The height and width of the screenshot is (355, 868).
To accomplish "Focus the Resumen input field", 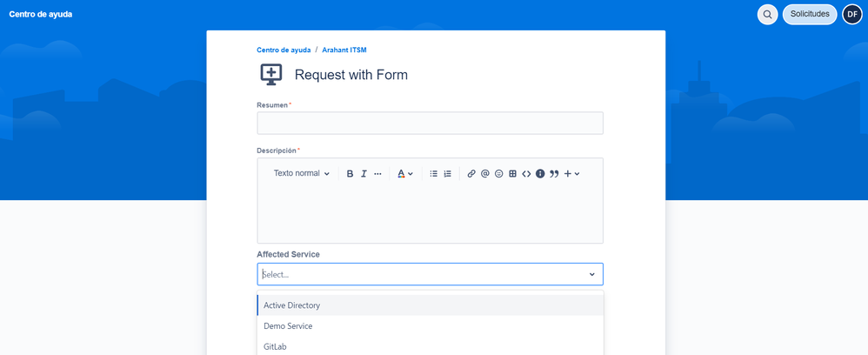I will click(431, 123).
